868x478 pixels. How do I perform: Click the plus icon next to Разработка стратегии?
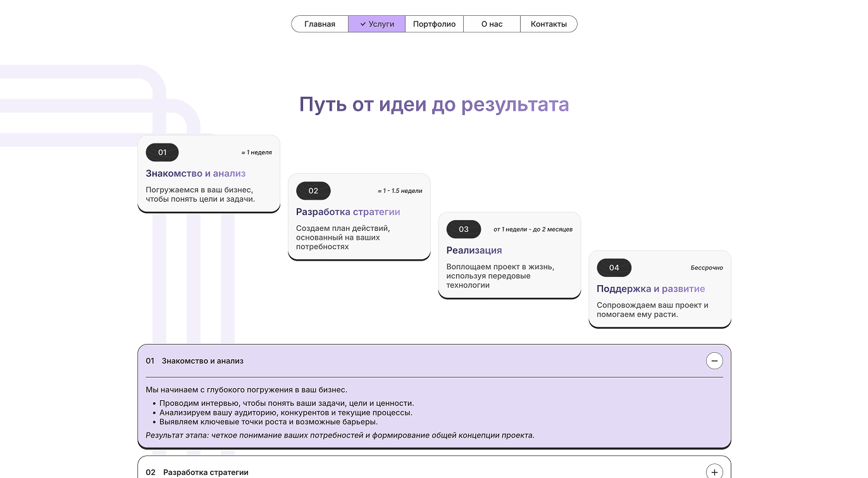tap(714, 471)
